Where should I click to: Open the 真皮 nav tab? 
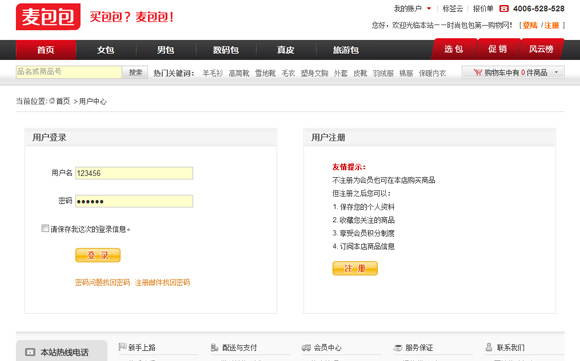point(286,50)
